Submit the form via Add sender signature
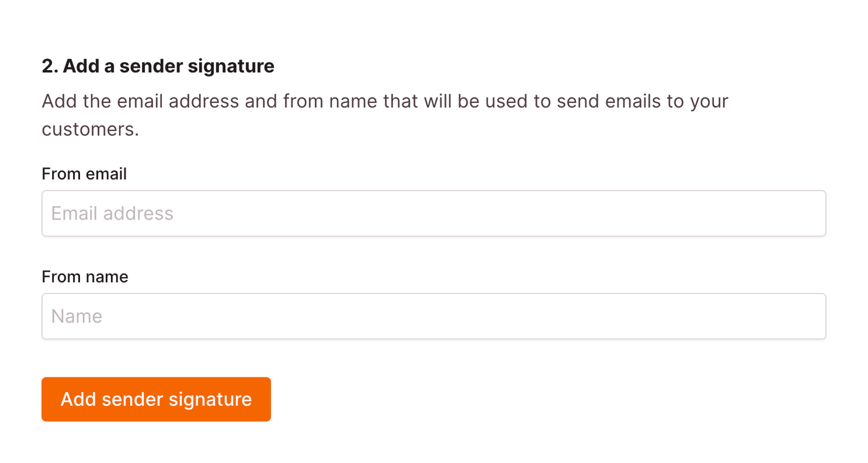The height and width of the screenshot is (463, 868). (x=156, y=399)
